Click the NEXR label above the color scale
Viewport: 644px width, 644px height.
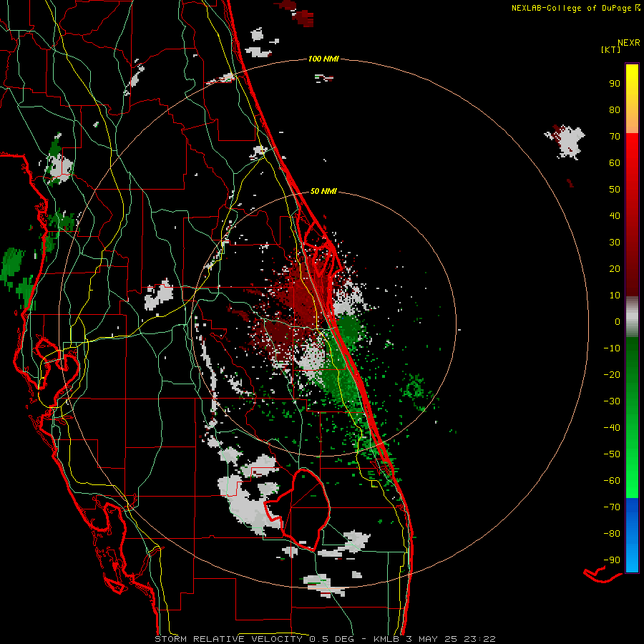[629, 43]
